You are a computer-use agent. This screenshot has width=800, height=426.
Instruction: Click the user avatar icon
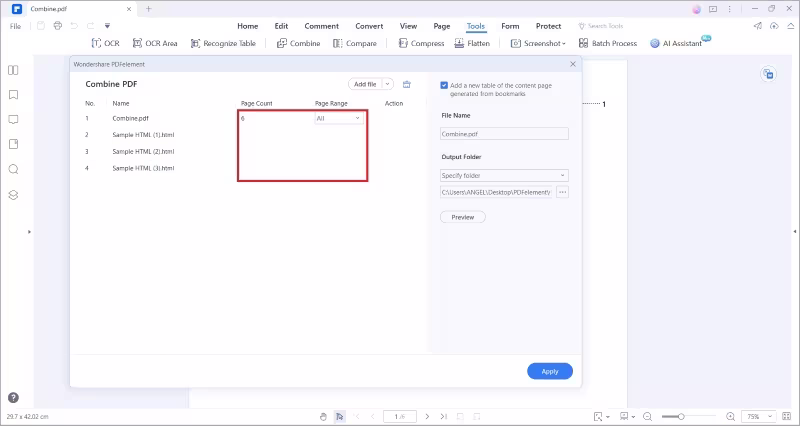point(696,9)
